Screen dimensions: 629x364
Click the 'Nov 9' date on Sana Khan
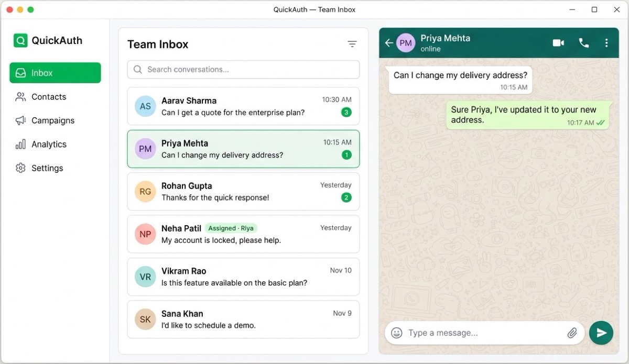(342, 313)
